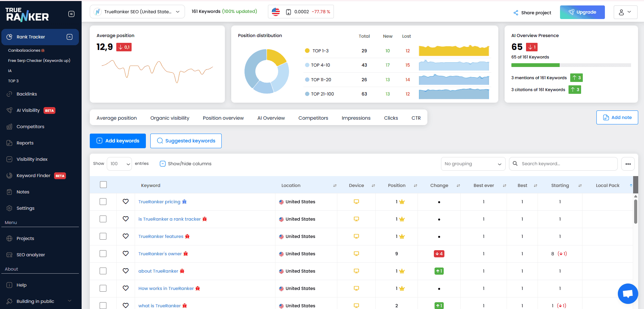
Task: Click the bug icon next to TrueRanker features
Action: click(x=187, y=237)
